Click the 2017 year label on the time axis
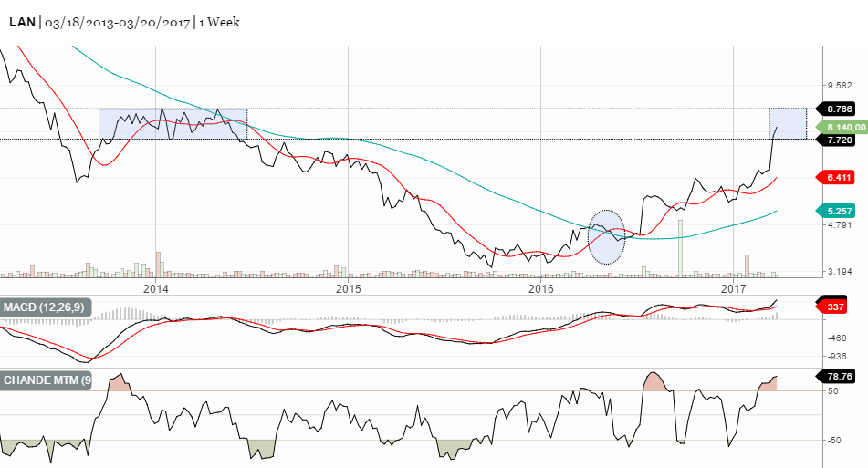The width and height of the screenshot is (868, 468). (x=735, y=288)
